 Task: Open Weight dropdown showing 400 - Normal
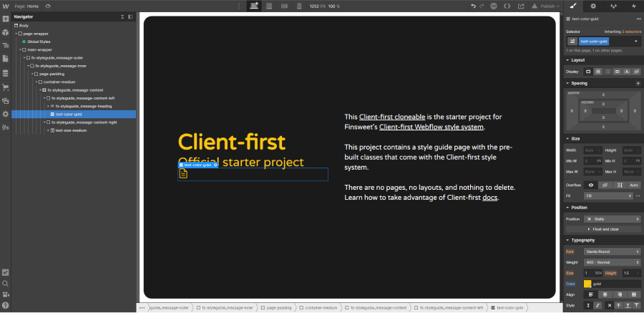coord(612,262)
